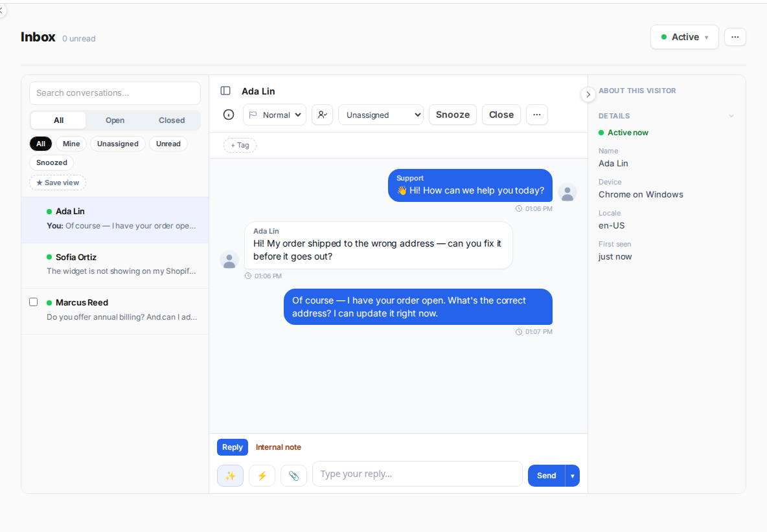Click Support agent avatar

[x=567, y=192]
